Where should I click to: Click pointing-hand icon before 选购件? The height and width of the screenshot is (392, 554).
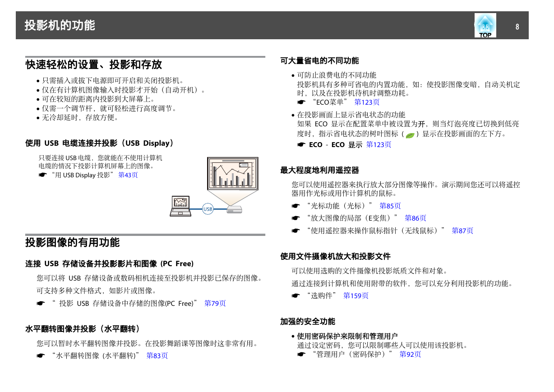[295, 296]
